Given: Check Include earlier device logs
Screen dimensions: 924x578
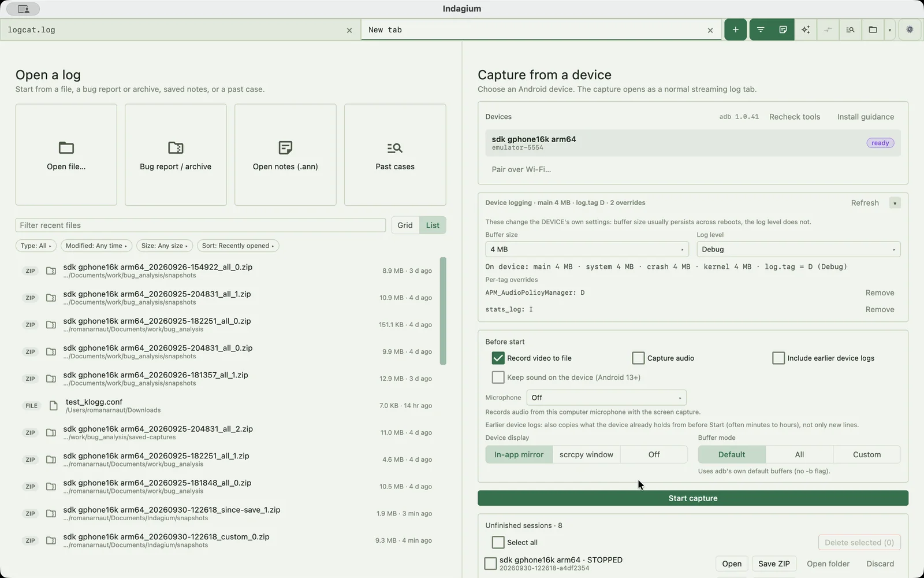Looking at the screenshot, I should tap(778, 358).
